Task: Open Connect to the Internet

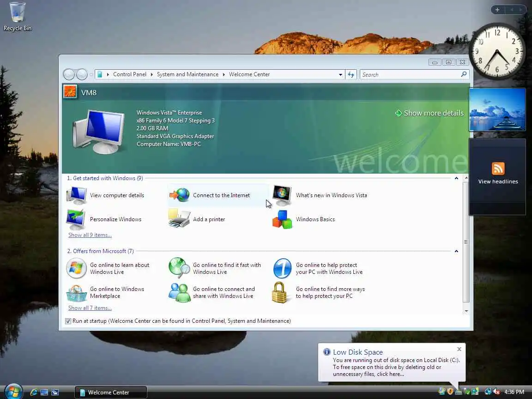Action: [x=218, y=195]
